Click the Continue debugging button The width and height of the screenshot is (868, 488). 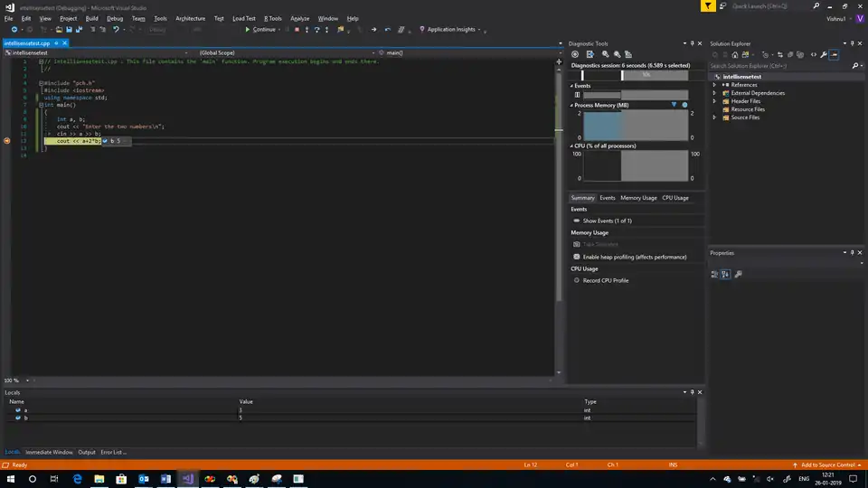click(x=261, y=29)
